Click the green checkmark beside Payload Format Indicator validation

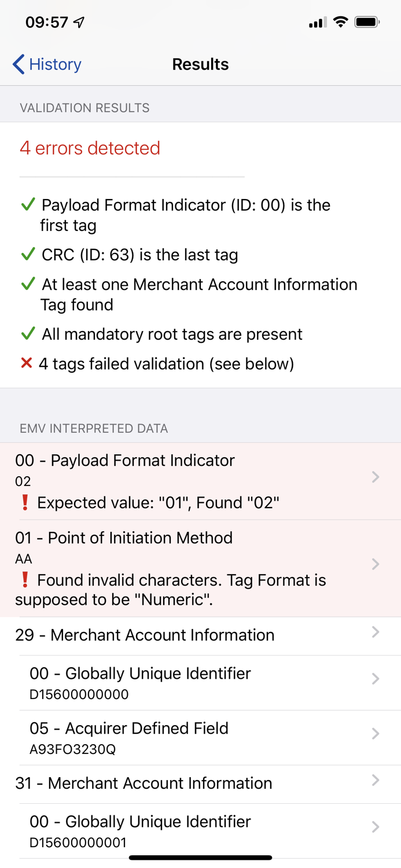(x=27, y=204)
